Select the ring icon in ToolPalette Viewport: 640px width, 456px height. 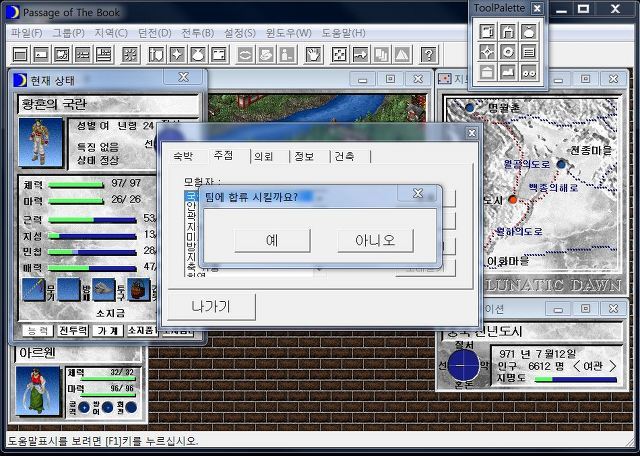[x=508, y=52]
